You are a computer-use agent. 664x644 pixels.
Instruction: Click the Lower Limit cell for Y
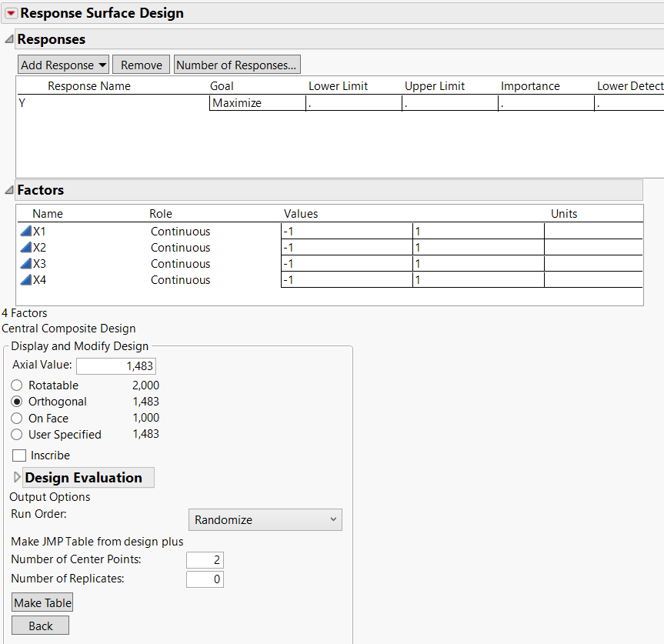pyautogui.click(x=354, y=103)
